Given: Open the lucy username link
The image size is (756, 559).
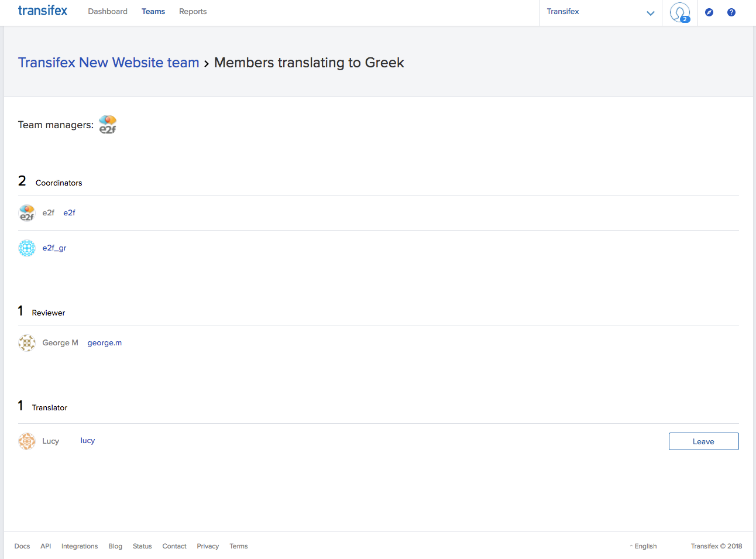Looking at the screenshot, I should coord(88,441).
